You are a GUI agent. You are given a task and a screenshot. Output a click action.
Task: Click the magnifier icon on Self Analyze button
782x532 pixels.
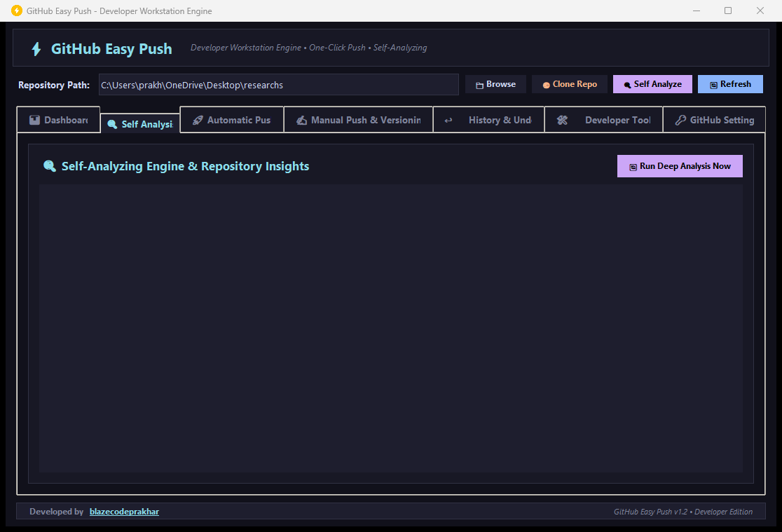627,86
